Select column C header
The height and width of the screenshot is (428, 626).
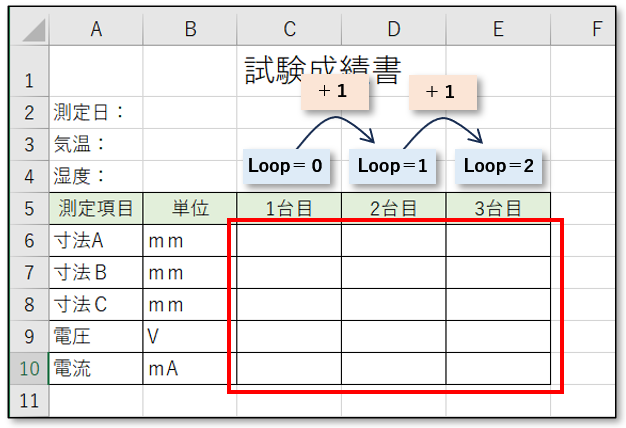288,30
